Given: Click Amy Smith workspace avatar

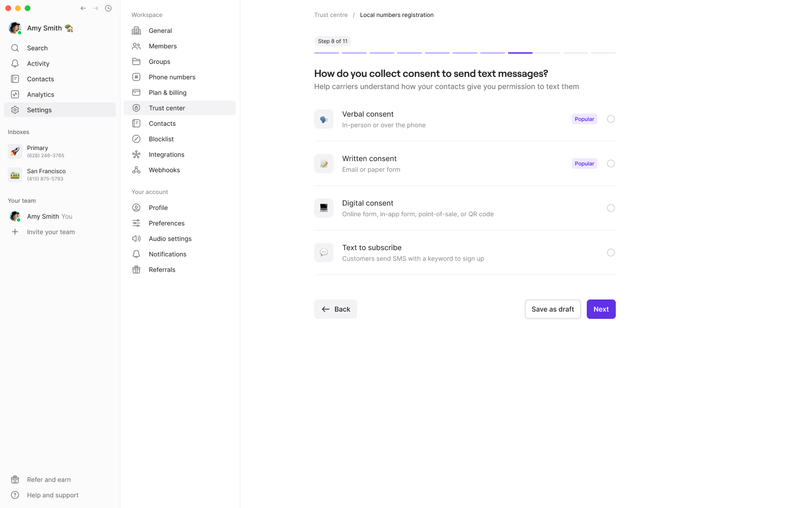Looking at the screenshot, I should (15, 28).
